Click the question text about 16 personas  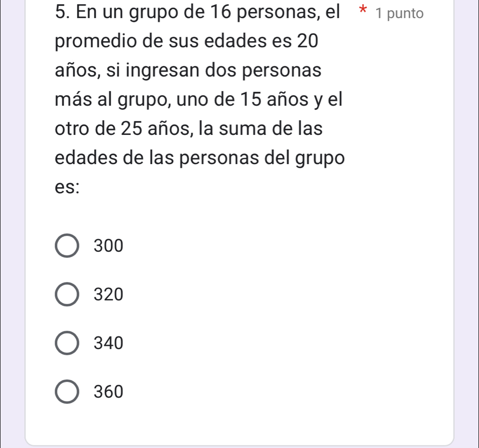coord(194,12)
